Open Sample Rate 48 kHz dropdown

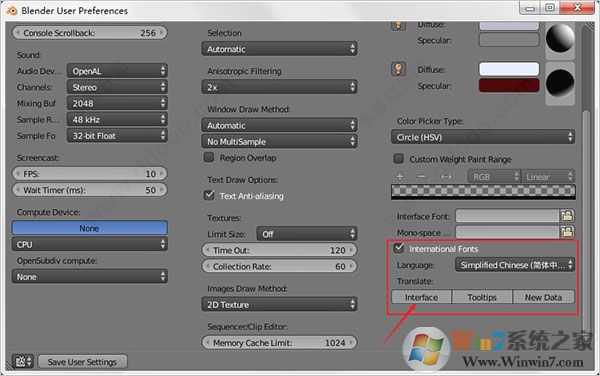[x=117, y=119]
